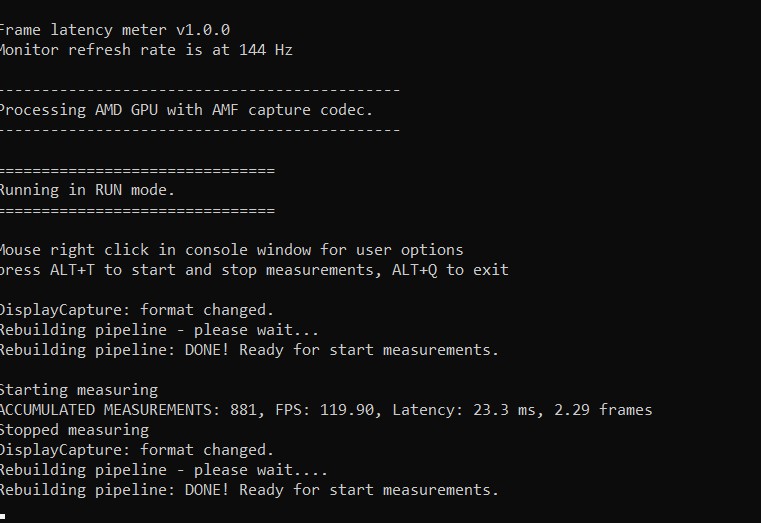The width and height of the screenshot is (761, 523).
Task: Click the 'Latency: 23.3 ms, 2.29 frames' value
Action: click(522, 410)
